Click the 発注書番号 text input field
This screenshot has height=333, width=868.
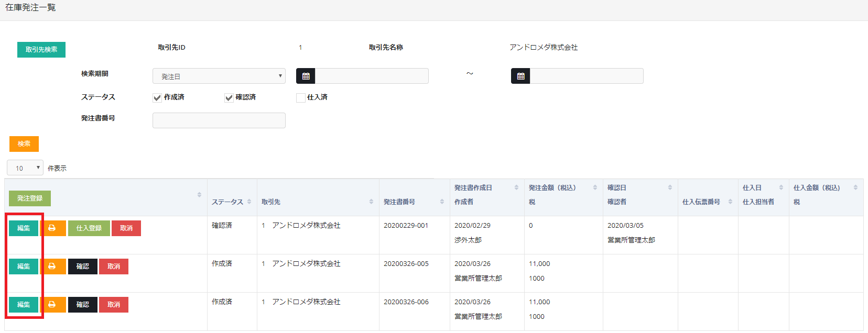(x=219, y=120)
